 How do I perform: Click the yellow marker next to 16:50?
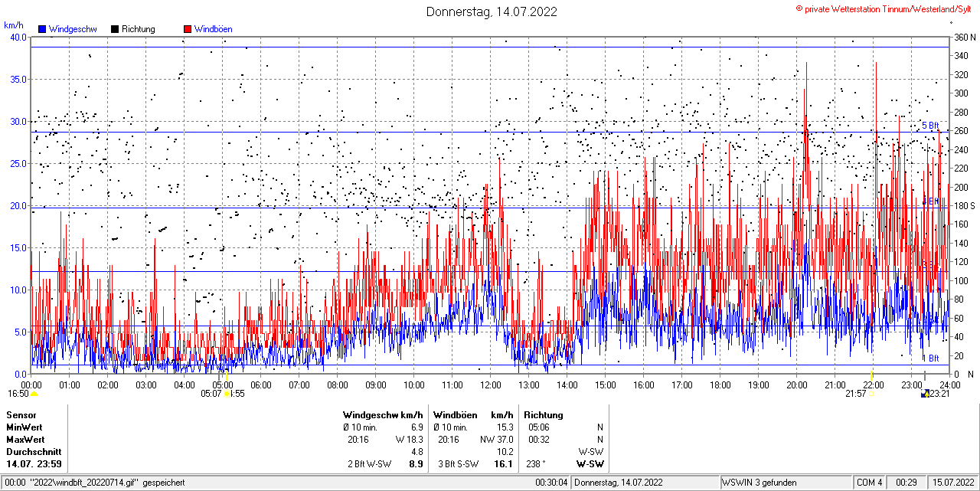tap(34, 394)
